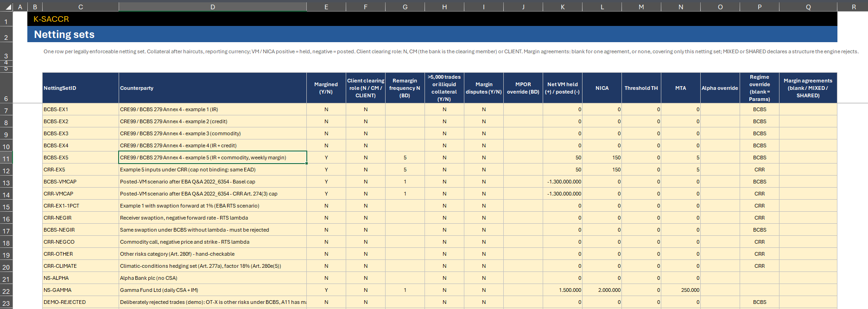Click the Regime override header cell
This screenshot has width=868, height=309.
click(760, 88)
